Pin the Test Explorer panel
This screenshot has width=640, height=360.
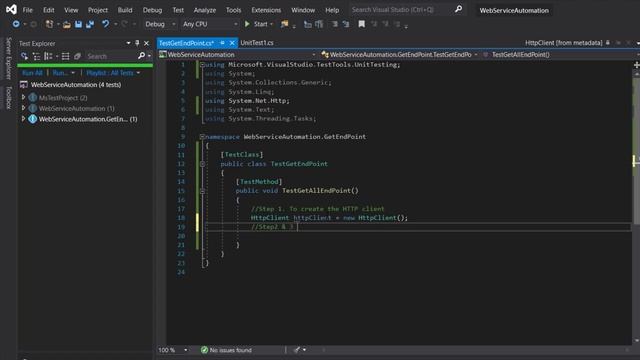(137, 43)
